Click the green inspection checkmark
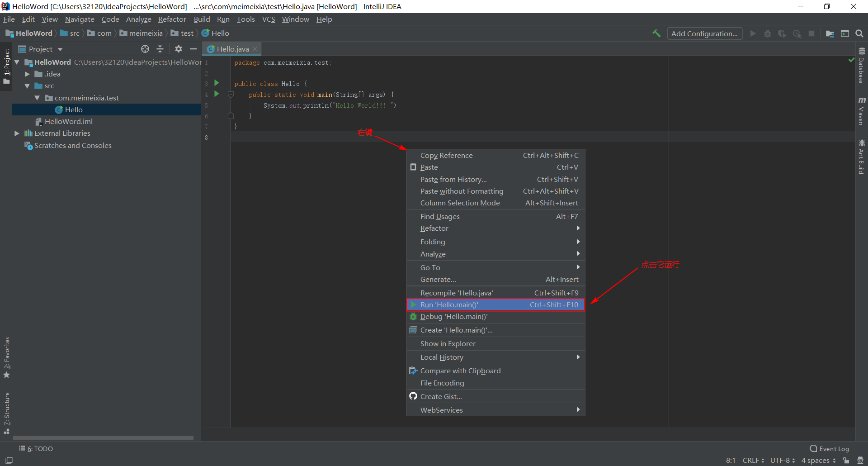The height and width of the screenshot is (466, 868). (x=851, y=60)
